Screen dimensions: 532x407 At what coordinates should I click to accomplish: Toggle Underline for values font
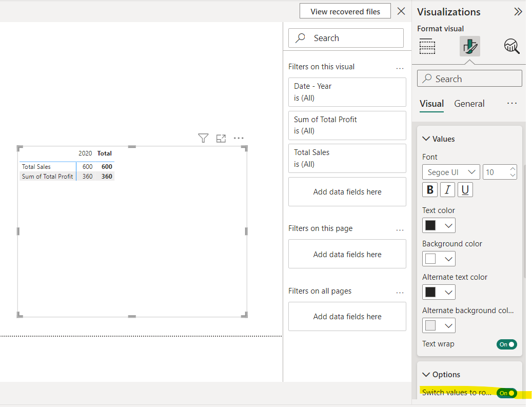[465, 190]
